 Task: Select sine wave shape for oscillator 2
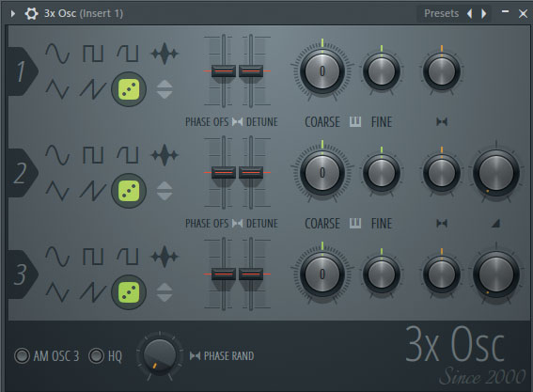(57, 155)
